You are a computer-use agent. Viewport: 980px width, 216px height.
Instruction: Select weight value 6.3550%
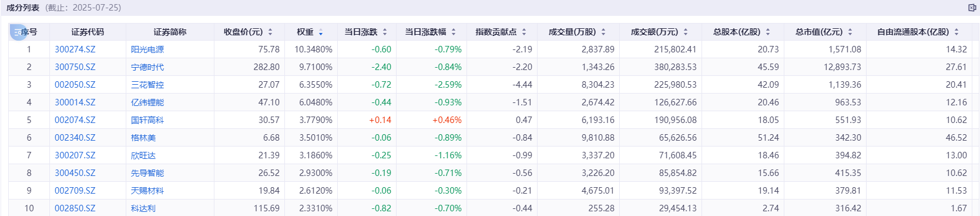click(316, 85)
